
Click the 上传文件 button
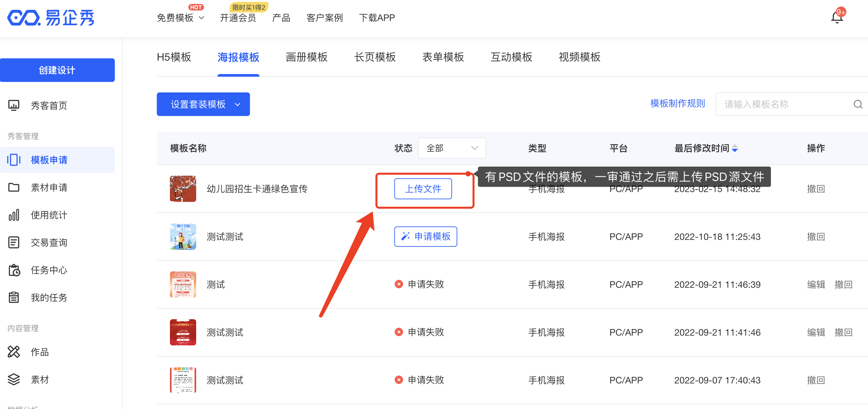(x=423, y=189)
